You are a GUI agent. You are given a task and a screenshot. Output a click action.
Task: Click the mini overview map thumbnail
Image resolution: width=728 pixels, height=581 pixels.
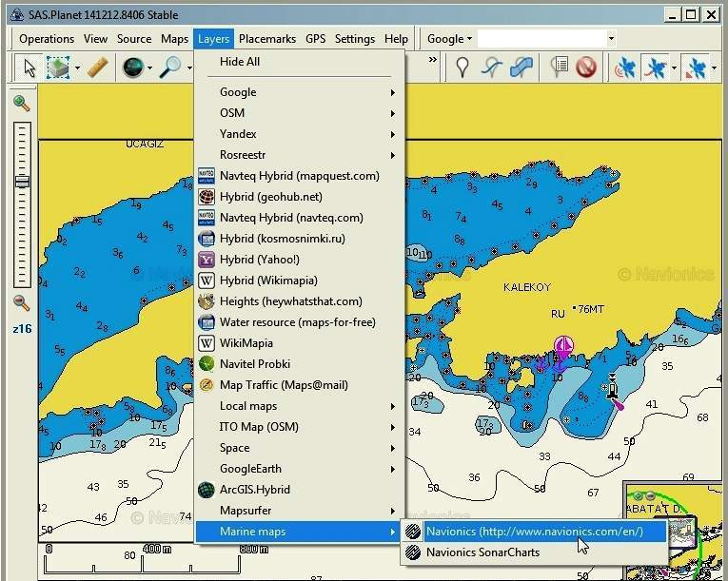click(x=674, y=531)
